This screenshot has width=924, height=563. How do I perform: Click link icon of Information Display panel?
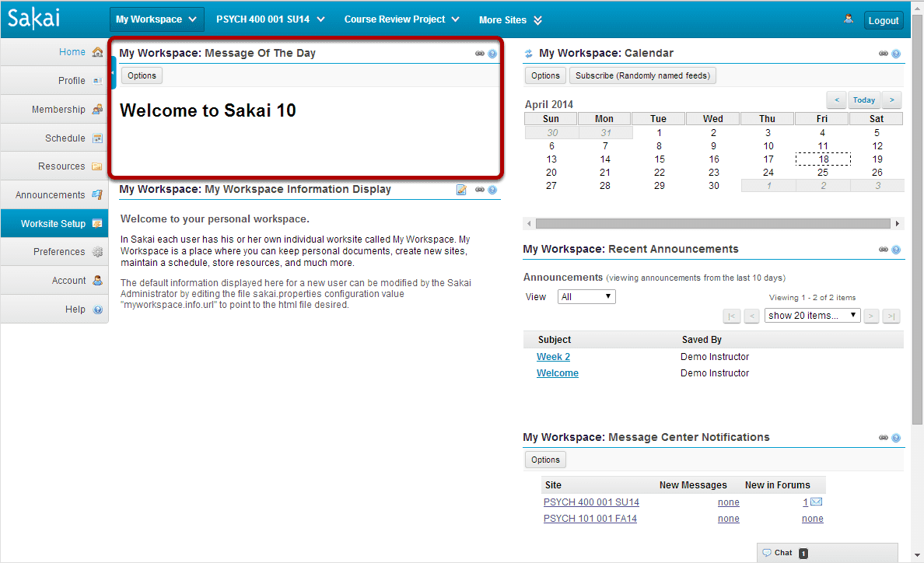480,190
